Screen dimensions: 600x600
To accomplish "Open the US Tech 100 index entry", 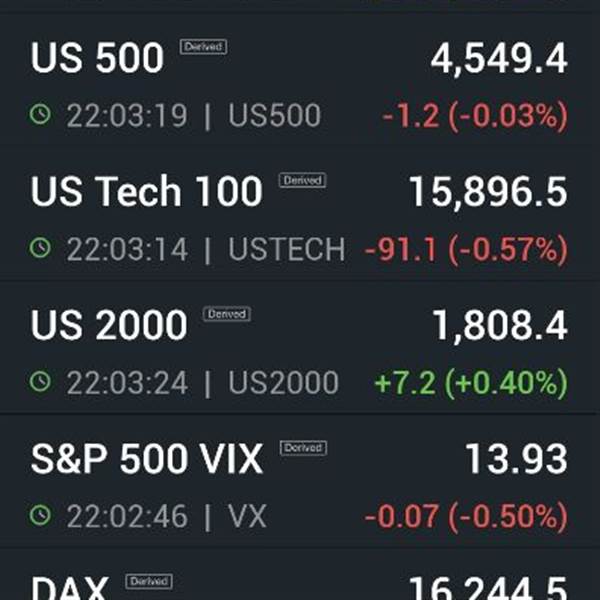I will point(300,214).
